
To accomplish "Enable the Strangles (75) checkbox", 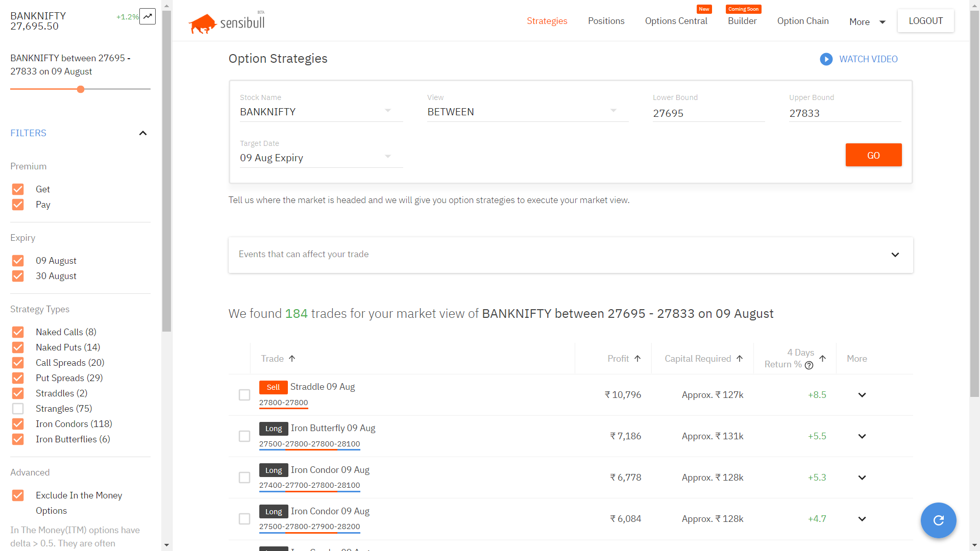I will click(18, 409).
